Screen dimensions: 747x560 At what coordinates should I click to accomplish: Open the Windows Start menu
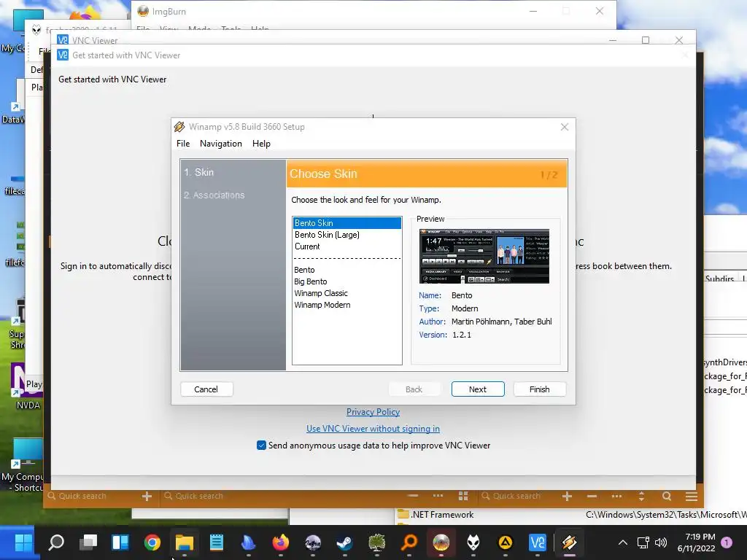coord(23,542)
